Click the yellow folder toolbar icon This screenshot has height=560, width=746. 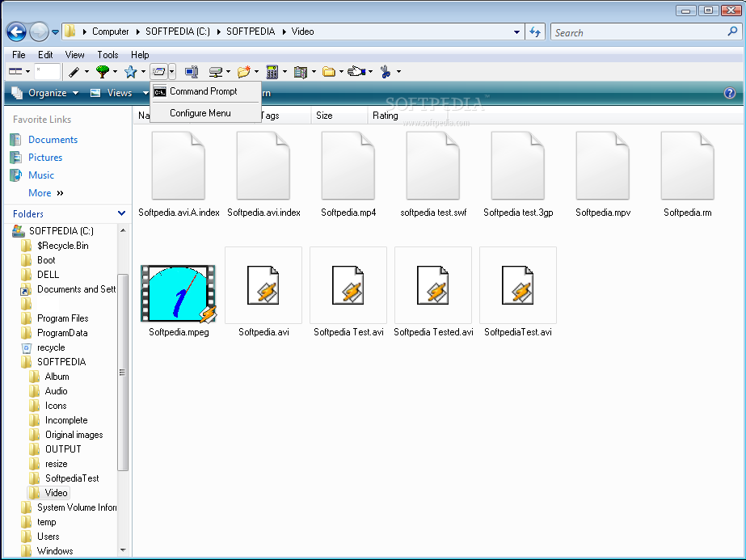(x=329, y=72)
